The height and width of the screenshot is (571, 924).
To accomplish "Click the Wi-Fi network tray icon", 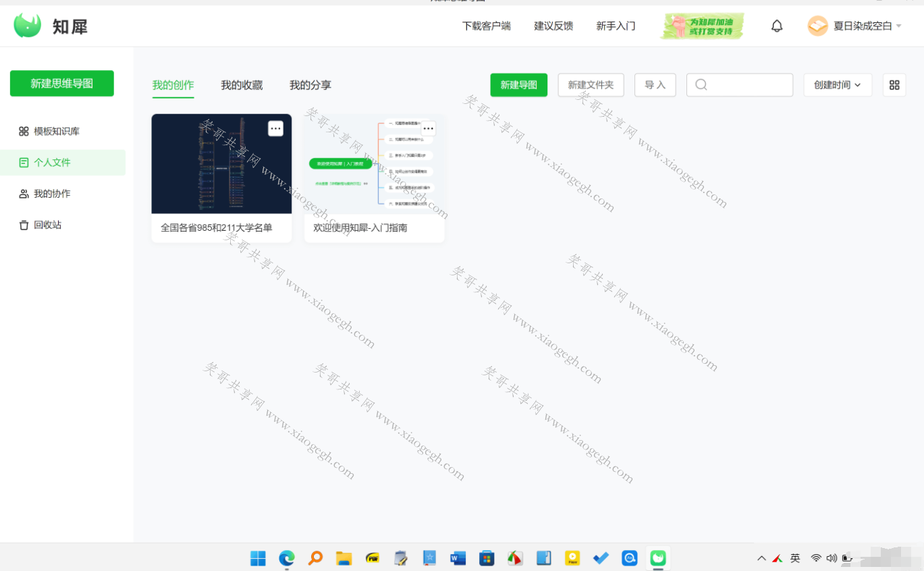I will 816,558.
